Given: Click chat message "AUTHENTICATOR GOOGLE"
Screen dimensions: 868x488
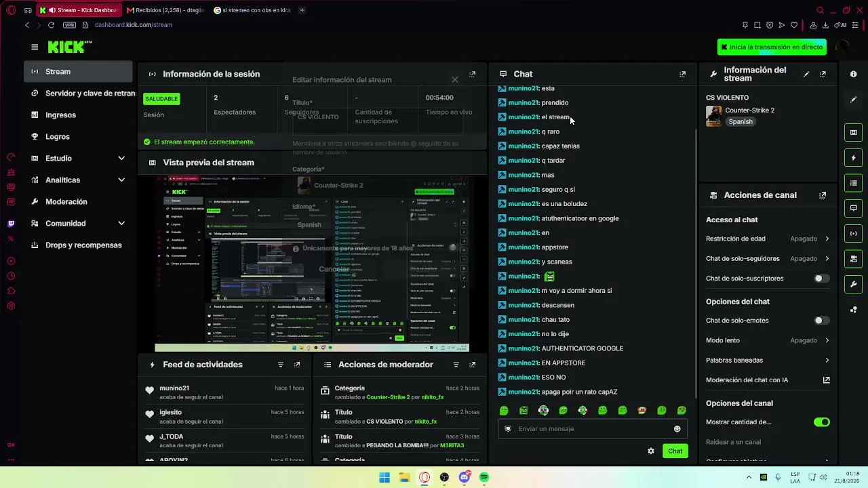Looking at the screenshot, I should pyautogui.click(x=582, y=348).
